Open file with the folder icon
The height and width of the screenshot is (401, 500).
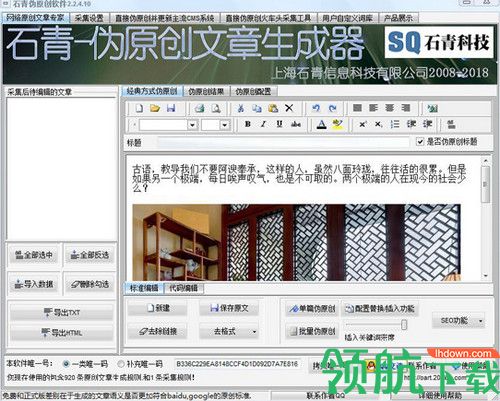[x=155, y=108]
